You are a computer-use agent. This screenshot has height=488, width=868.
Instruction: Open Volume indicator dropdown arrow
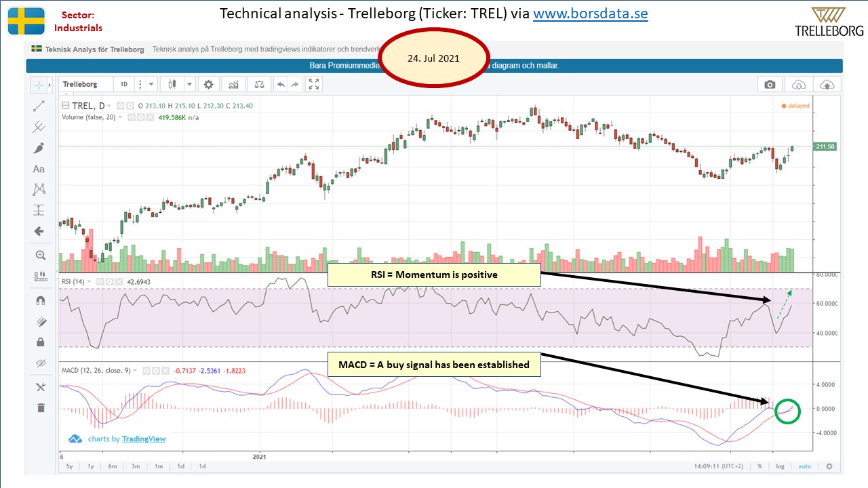click(x=121, y=117)
